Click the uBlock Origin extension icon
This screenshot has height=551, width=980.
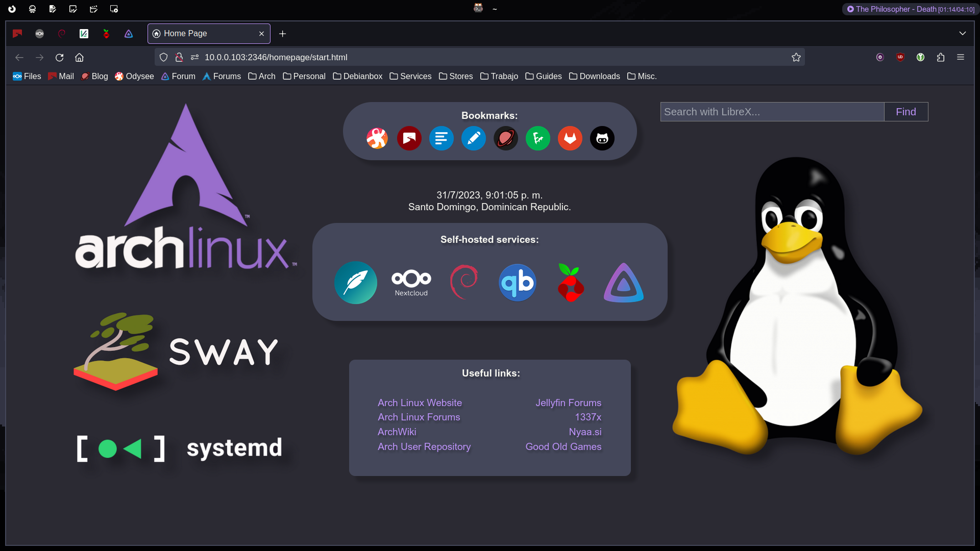tap(900, 57)
